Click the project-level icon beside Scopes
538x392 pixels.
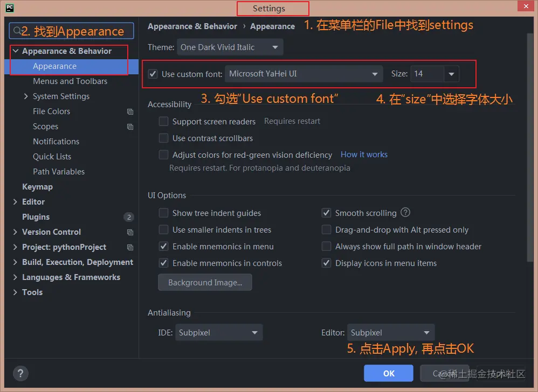click(x=130, y=127)
